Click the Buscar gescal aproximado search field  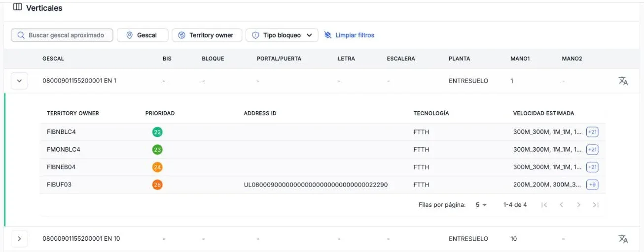[x=62, y=35]
